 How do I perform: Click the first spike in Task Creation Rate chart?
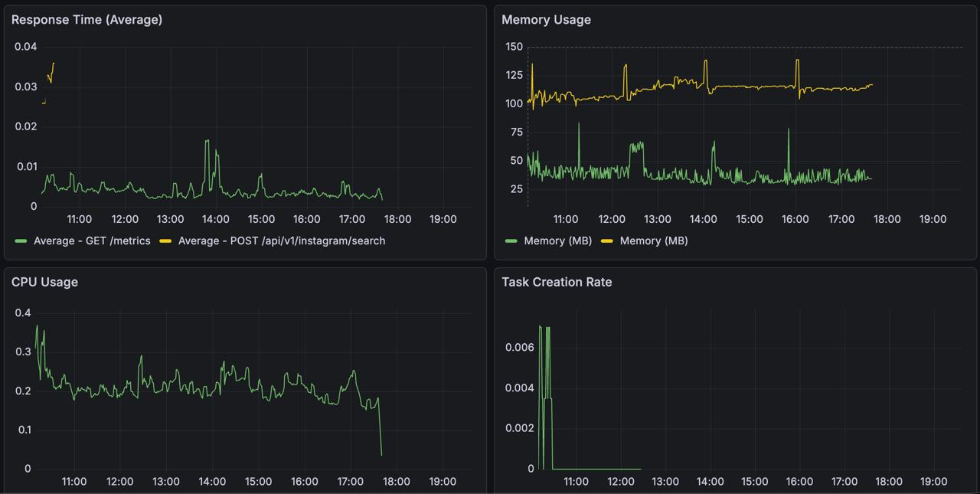pos(540,327)
